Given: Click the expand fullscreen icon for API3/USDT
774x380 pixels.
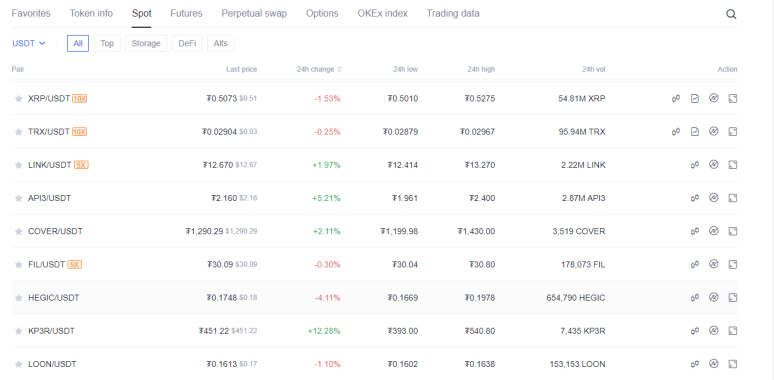Looking at the screenshot, I should coord(733,198).
